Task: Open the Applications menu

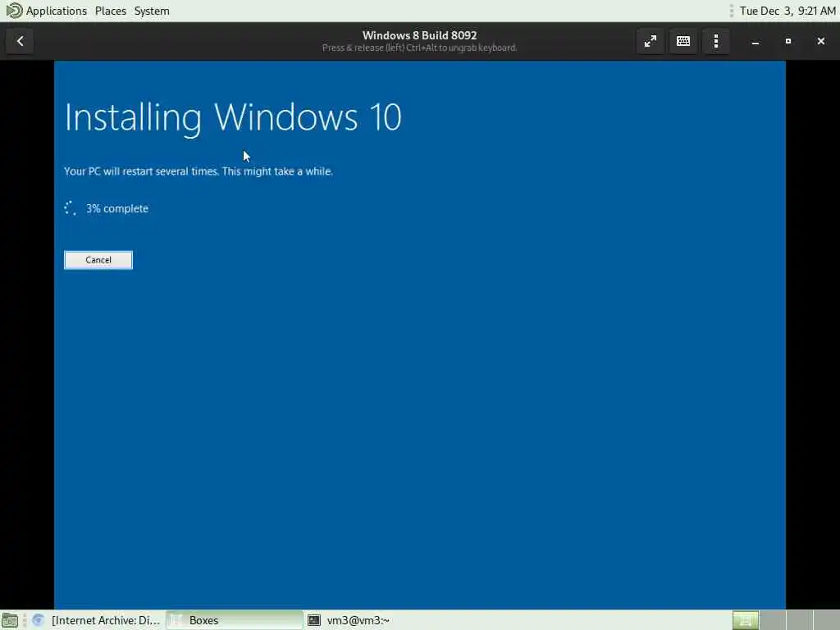Action: coord(57,11)
